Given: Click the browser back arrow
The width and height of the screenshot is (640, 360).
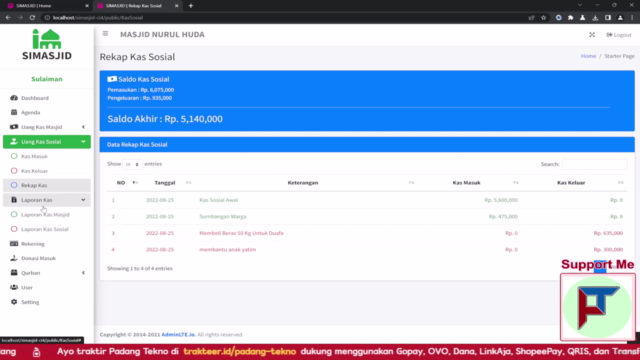Looking at the screenshot, I should (x=8, y=18).
